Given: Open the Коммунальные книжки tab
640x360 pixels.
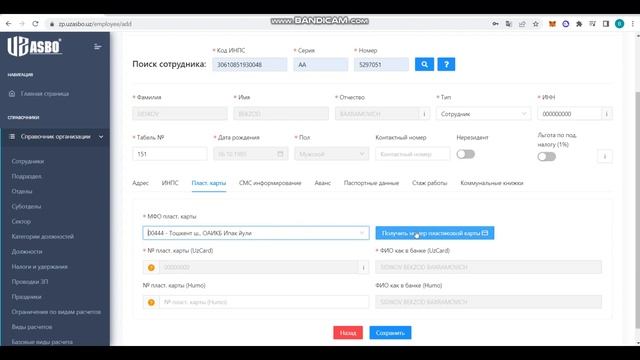Looking at the screenshot, I should [492, 183].
